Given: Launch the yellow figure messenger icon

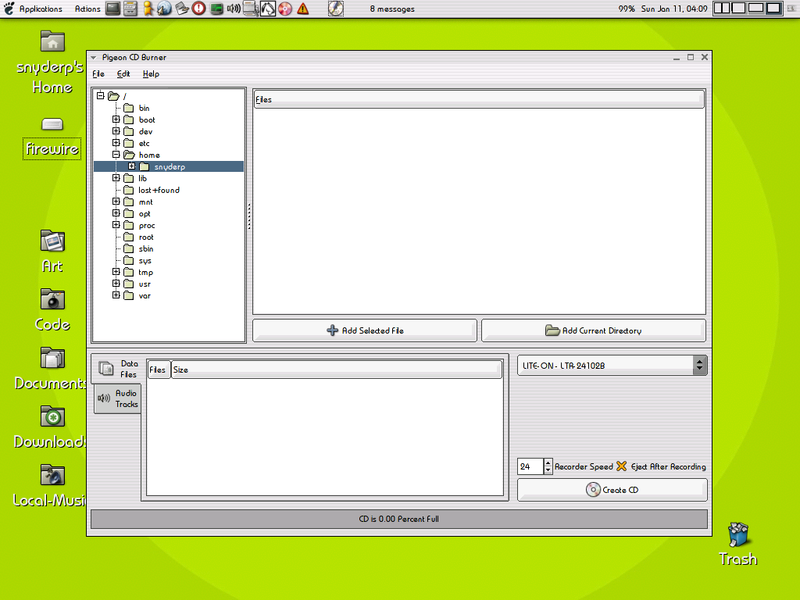Looking at the screenshot, I should coord(148,9).
